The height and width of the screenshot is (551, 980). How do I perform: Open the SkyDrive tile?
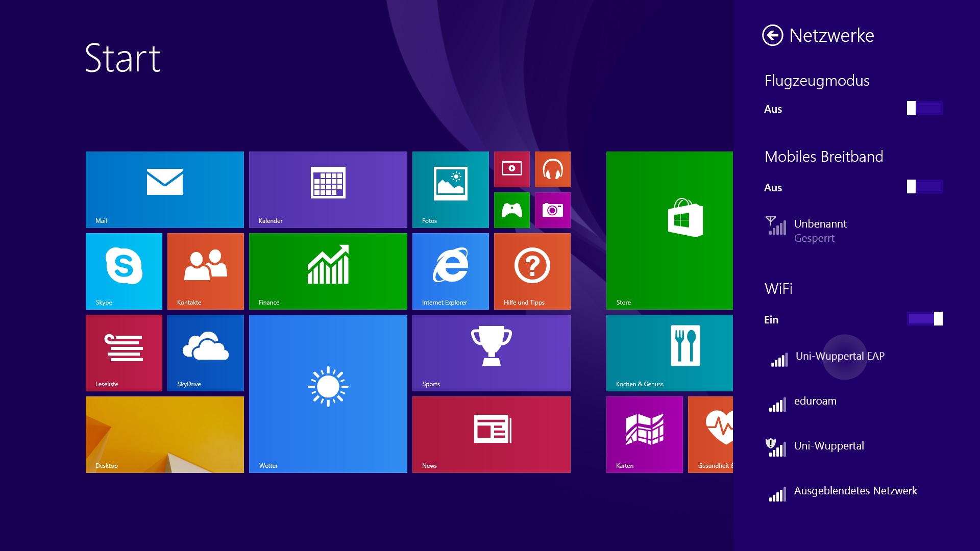tap(206, 353)
